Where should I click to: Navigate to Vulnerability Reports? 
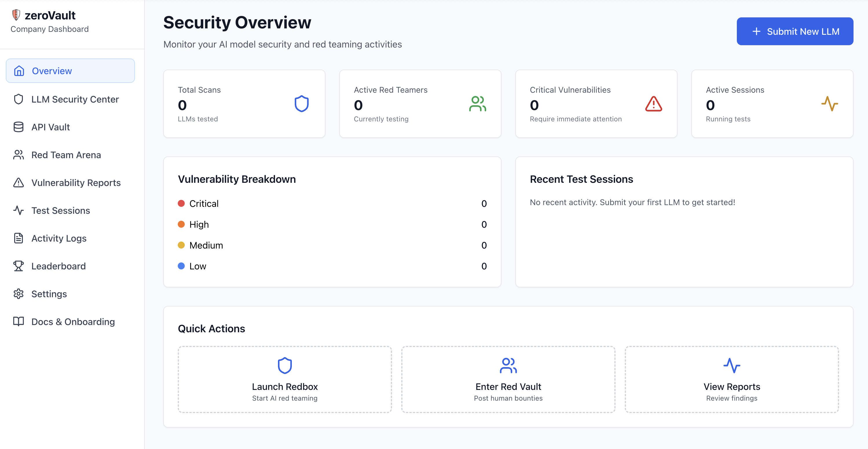point(76,183)
